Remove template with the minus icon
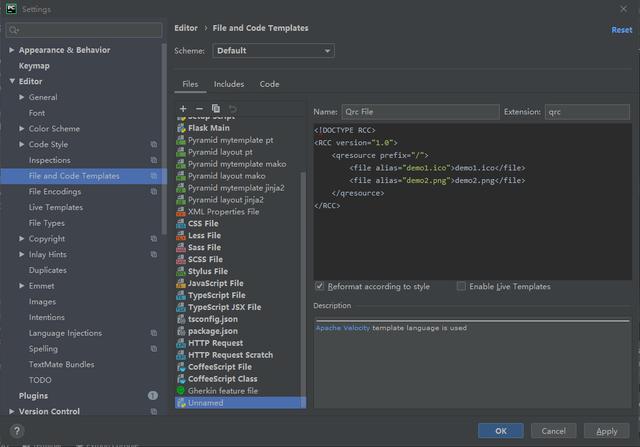Image resolution: width=640 pixels, height=447 pixels. (x=199, y=109)
